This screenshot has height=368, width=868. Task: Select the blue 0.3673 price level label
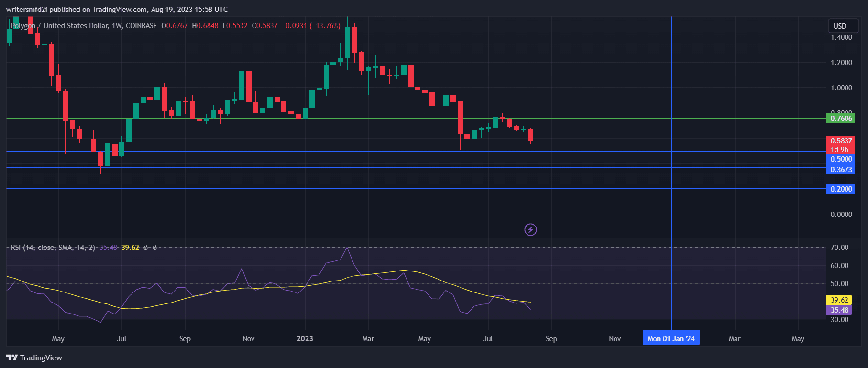click(841, 169)
